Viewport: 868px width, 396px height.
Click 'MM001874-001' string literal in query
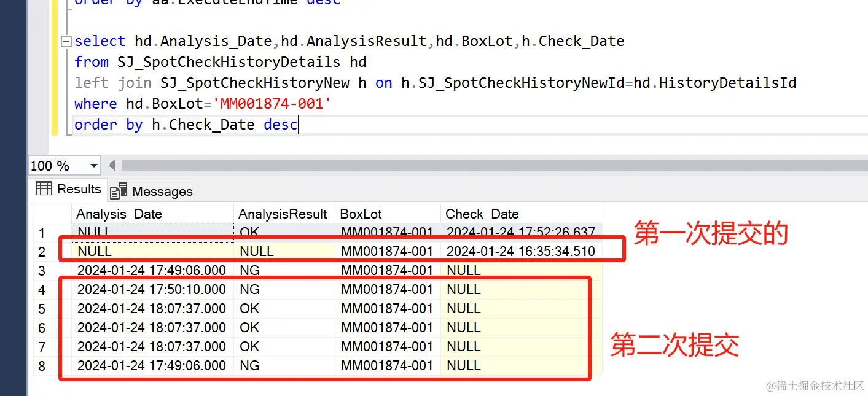click(272, 104)
